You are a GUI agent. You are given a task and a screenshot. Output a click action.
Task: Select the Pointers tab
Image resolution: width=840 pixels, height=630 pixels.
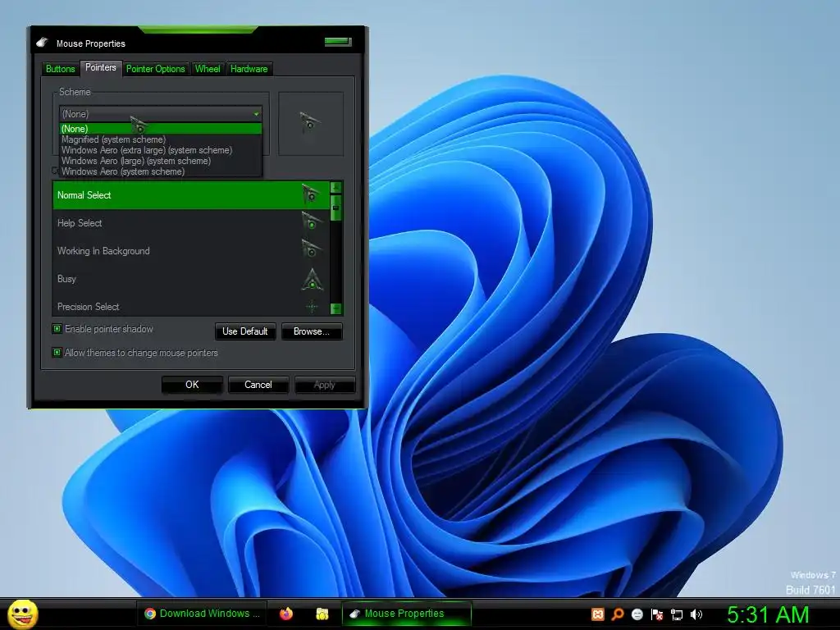(x=100, y=67)
